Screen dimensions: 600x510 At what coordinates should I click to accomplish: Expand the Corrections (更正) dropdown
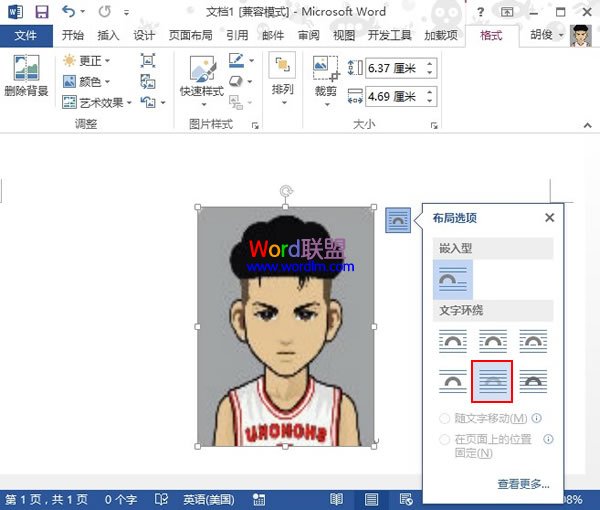86,61
